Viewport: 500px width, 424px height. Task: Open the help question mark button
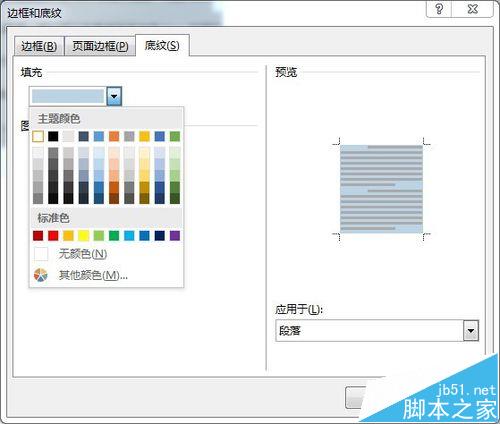pos(439,9)
